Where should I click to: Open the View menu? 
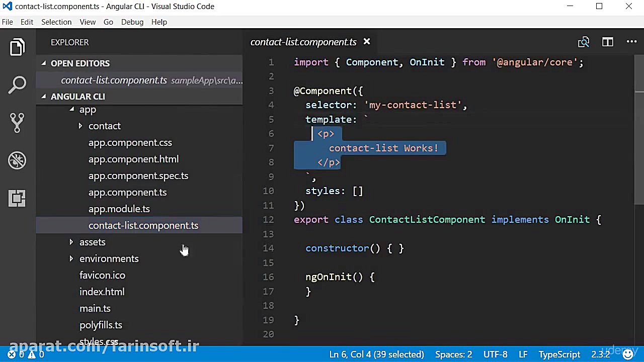click(x=88, y=22)
